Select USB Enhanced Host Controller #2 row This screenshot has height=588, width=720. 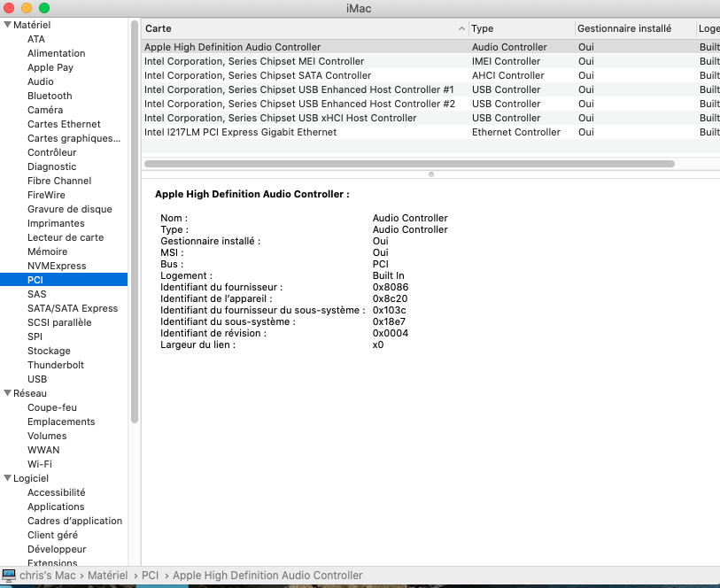click(430, 104)
